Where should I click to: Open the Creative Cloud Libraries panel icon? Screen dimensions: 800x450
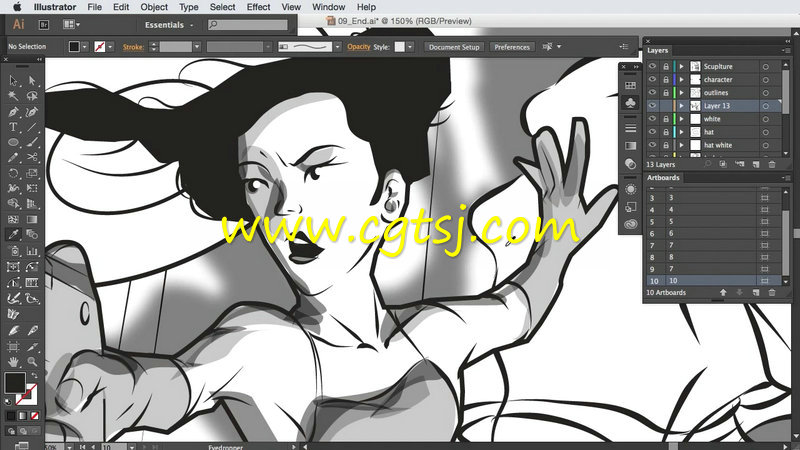631,224
